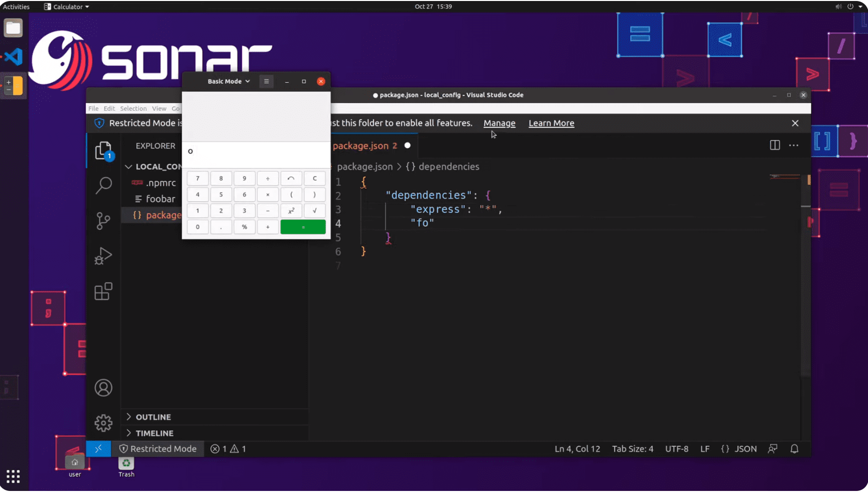This screenshot has height=493, width=868.
Task: Open Show Applications grid
Action: tap(13, 476)
